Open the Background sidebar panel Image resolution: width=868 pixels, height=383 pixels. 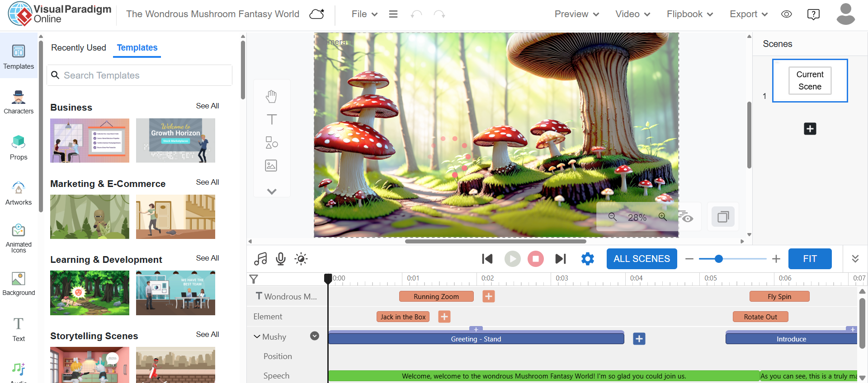click(x=19, y=284)
